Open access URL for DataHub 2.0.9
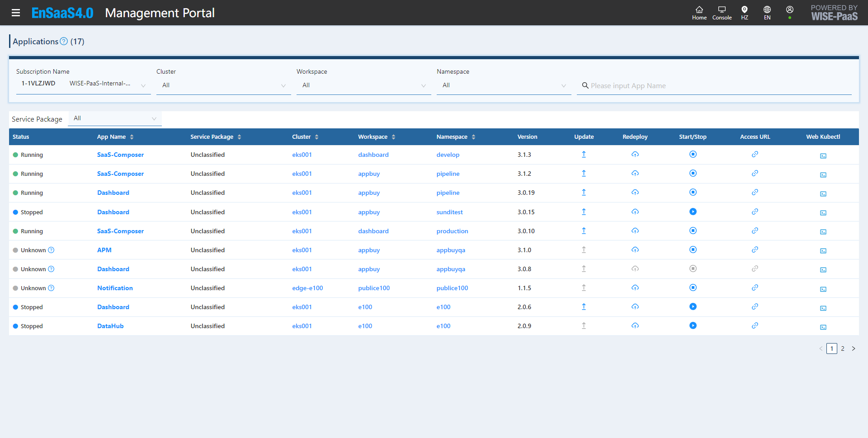Screen dimensions: 868x438 tap(755, 325)
